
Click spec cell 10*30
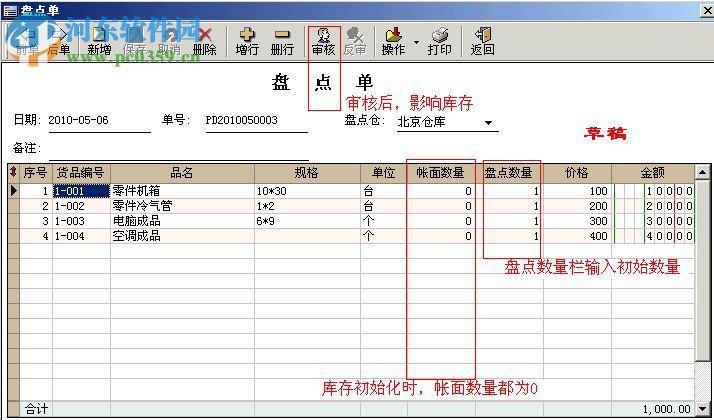point(307,191)
